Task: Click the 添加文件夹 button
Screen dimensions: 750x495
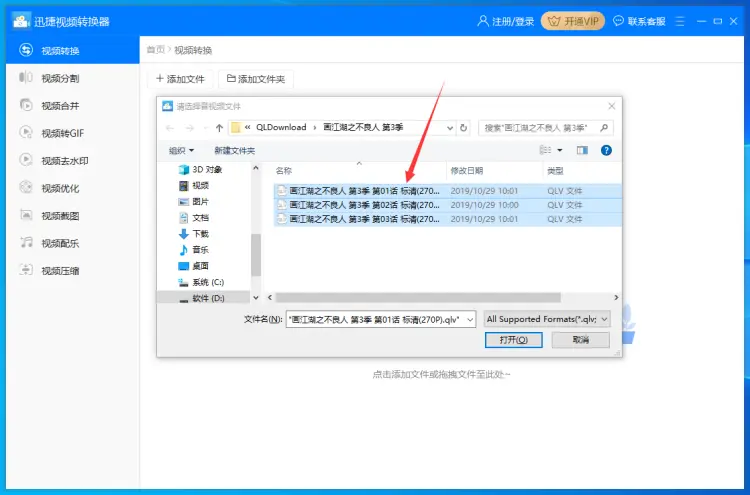Action: (256, 79)
